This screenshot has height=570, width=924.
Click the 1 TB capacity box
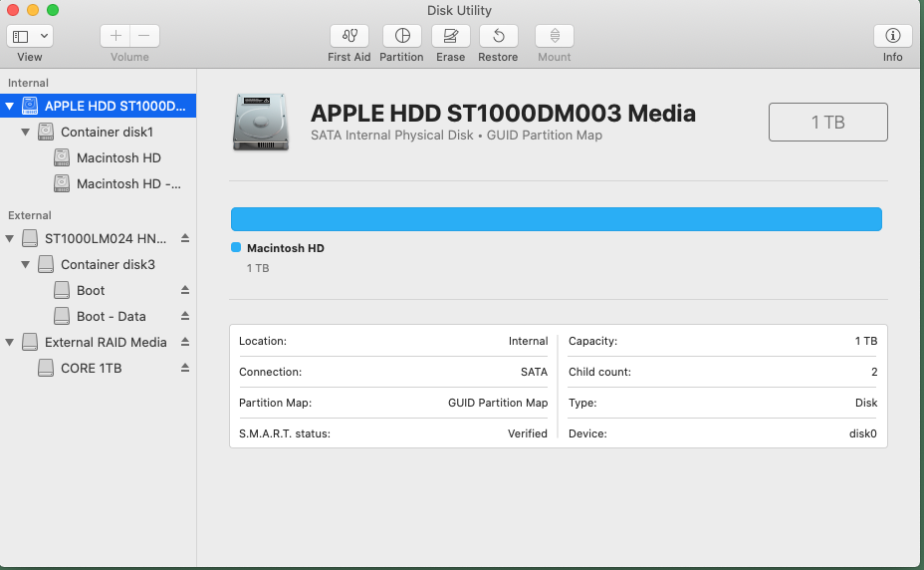pos(828,123)
